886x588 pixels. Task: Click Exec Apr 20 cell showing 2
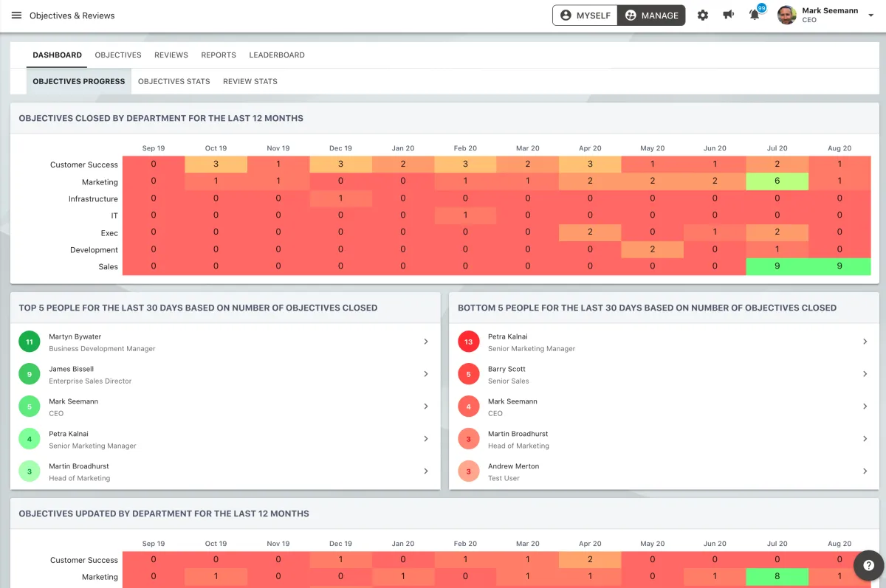point(590,232)
